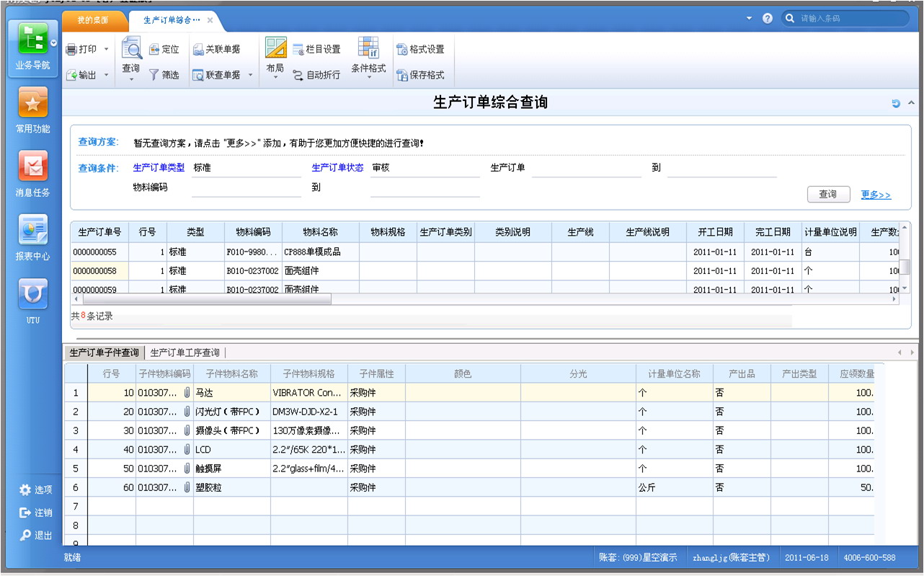Click the 更多>> link

coord(876,195)
